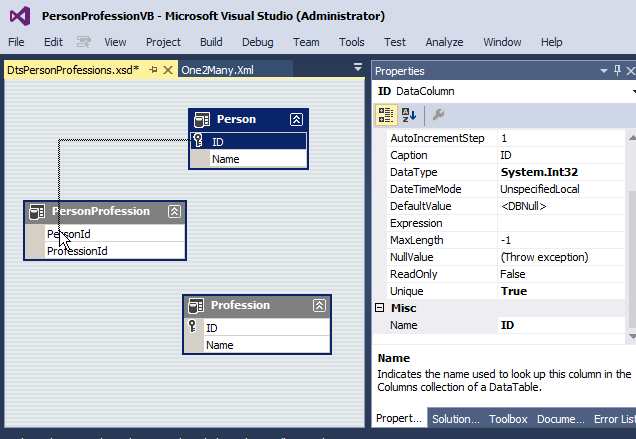The width and height of the screenshot is (636, 439).
Task: Switch to the Document Outline tab
Action: (561, 419)
